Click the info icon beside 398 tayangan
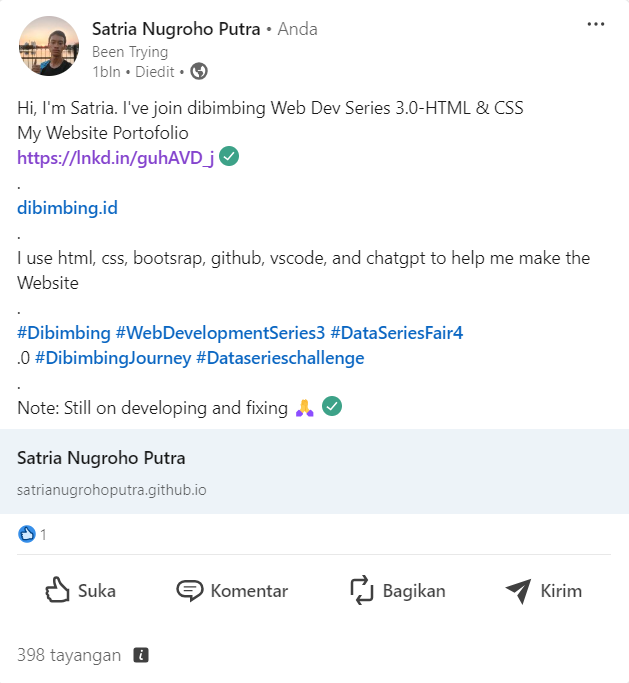Viewport: 629px width, 683px height. (x=141, y=655)
